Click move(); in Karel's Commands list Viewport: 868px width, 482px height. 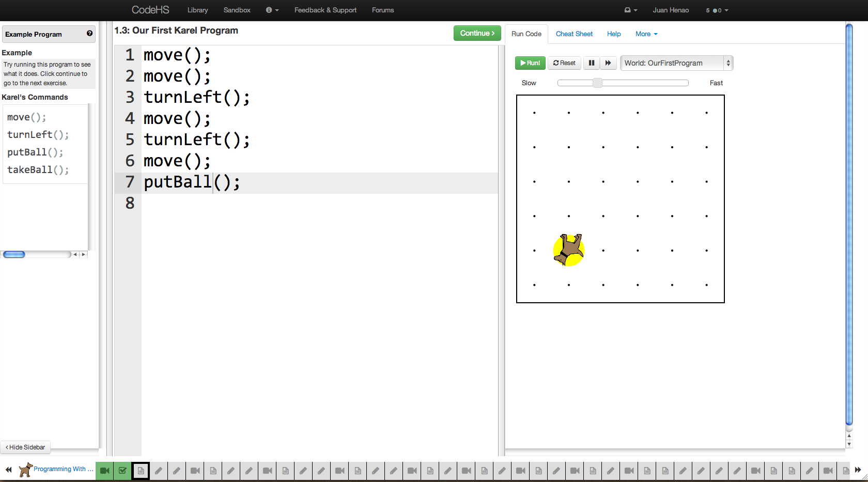[26, 117]
